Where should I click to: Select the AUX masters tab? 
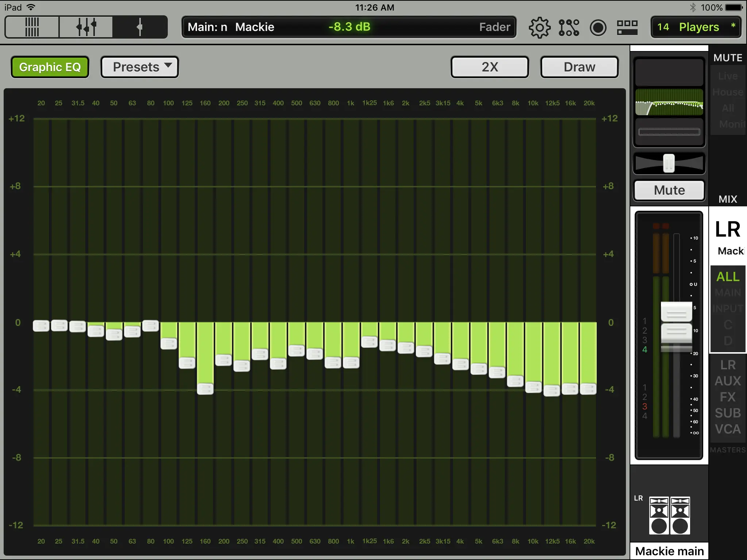coord(728,381)
